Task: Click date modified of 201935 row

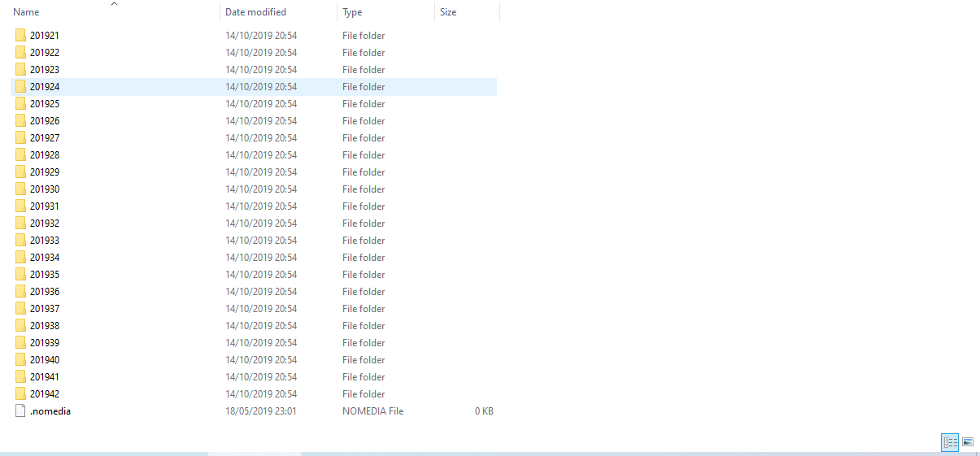Action: 261,275
